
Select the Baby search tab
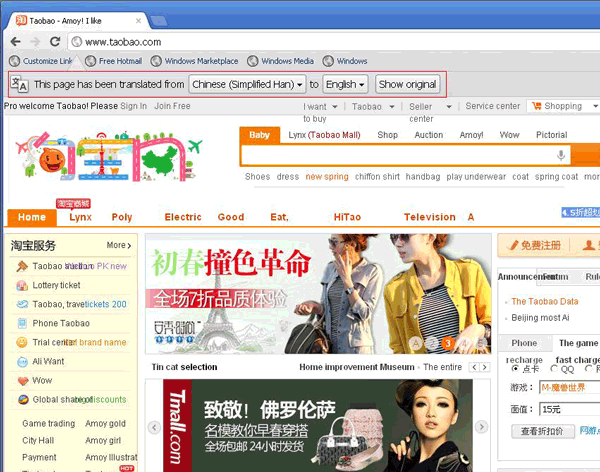click(x=260, y=135)
